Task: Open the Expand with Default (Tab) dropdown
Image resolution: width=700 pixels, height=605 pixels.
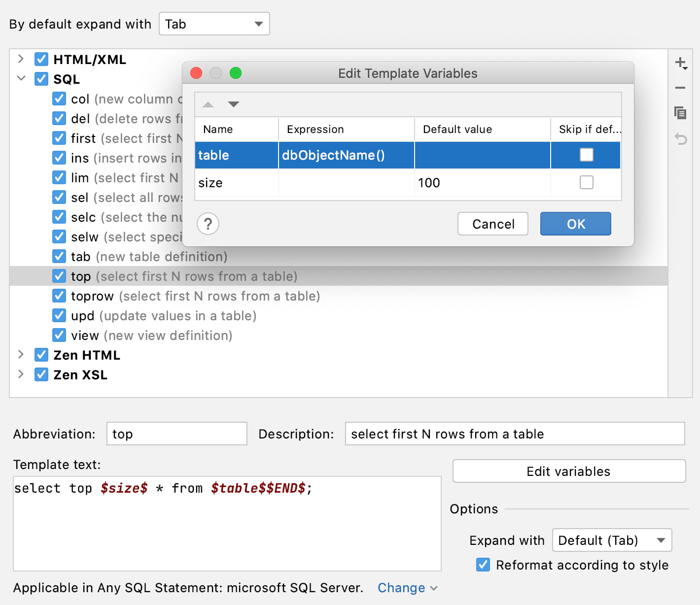Action: click(611, 540)
